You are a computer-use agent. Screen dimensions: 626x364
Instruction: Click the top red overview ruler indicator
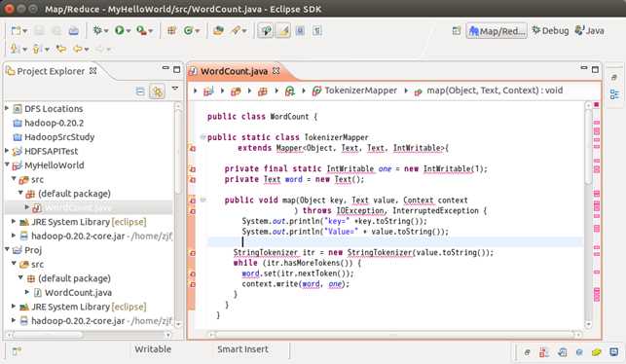pos(597,104)
